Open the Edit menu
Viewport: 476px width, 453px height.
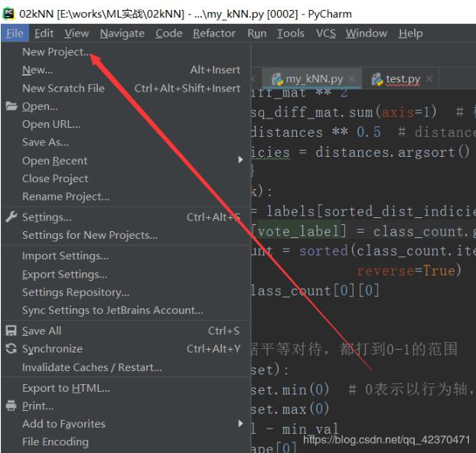pos(44,33)
